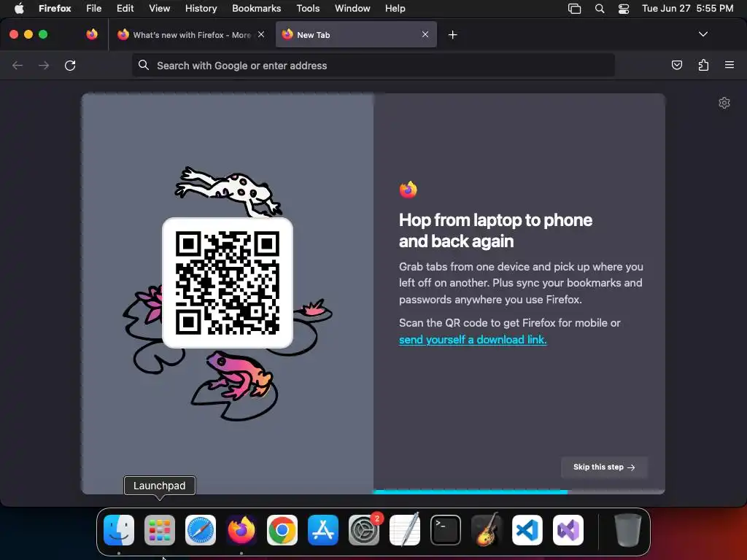Go back one page
The image size is (747, 560).
point(18,65)
